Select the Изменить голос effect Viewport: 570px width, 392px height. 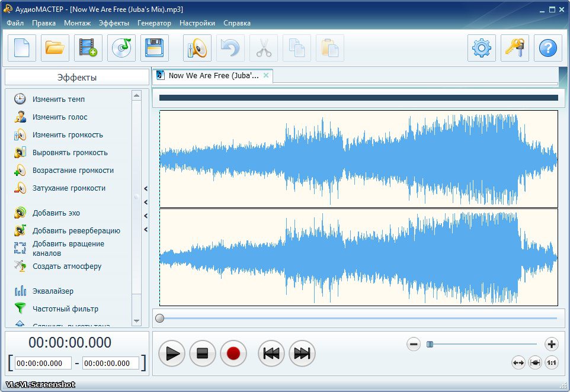tap(60, 117)
